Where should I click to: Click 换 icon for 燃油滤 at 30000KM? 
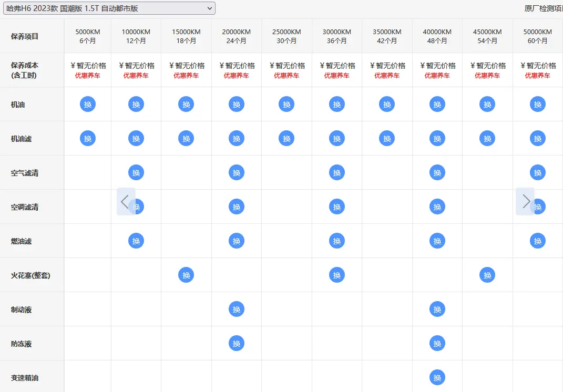pos(337,241)
